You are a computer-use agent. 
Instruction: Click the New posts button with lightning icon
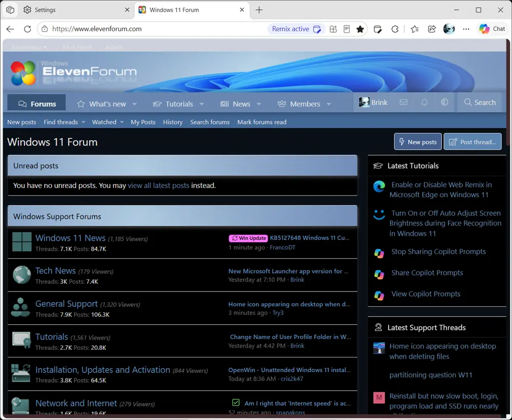coord(418,142)
